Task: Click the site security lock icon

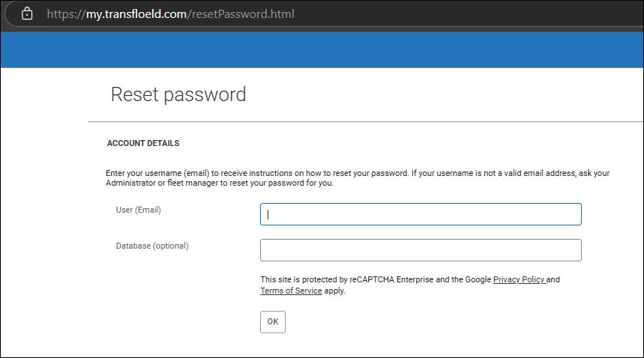Action: tap(27, 13)
